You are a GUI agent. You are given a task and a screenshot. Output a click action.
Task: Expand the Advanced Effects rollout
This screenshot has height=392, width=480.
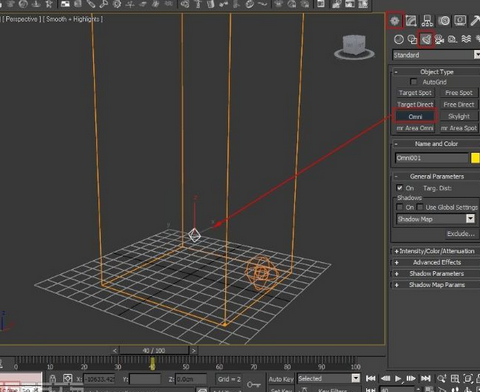(436, 262)
